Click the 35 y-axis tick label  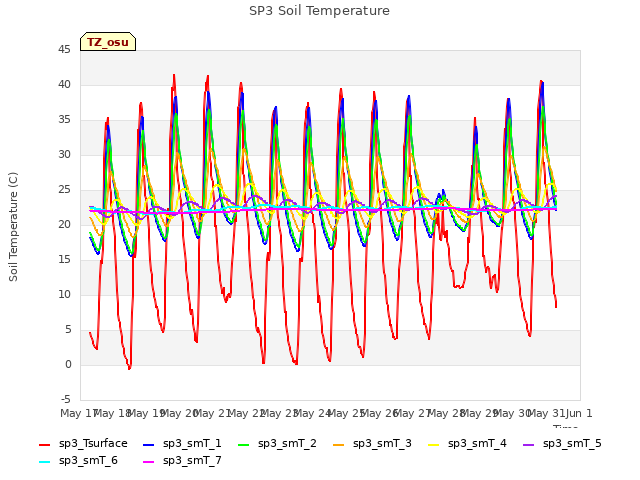(64, 120)
